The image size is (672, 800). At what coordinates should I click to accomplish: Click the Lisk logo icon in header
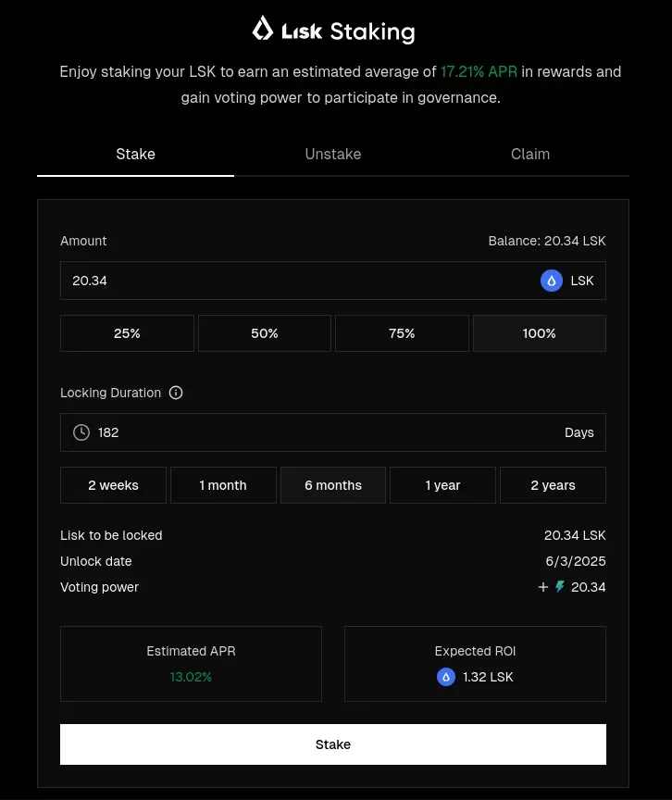pos(263,28)
